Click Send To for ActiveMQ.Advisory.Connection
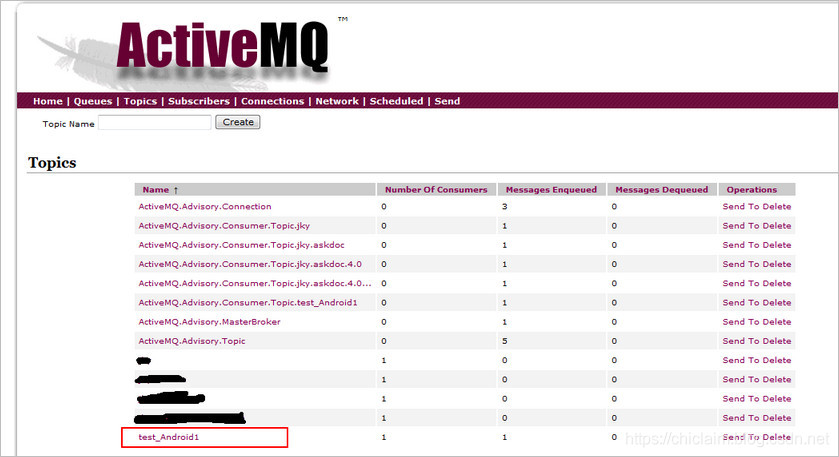This screenshot has width=839, height=457. pos(741,207)
